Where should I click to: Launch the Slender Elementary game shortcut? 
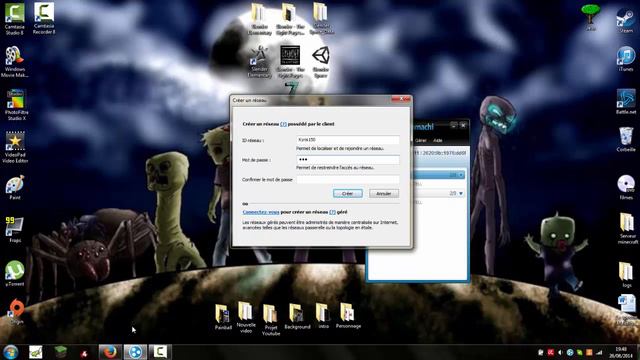[x=259, y=62]
